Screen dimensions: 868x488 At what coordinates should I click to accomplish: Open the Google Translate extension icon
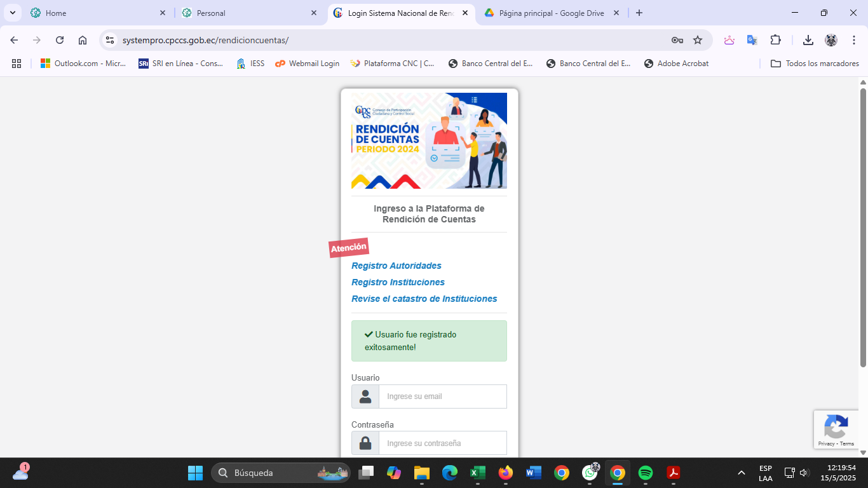coord(752,40)
